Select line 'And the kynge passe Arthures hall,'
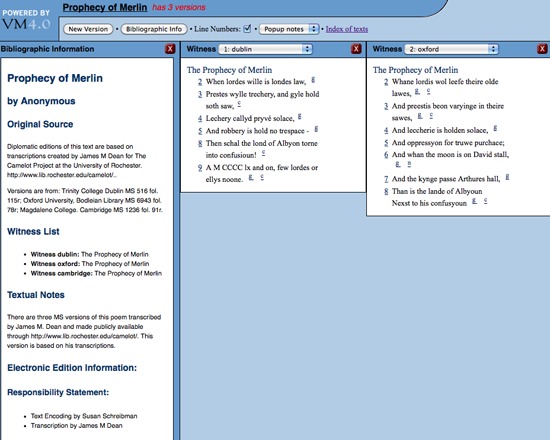Image resolution: width=550 pixels, height=440 pixels. pyautogui.click(x=446, y=179)
